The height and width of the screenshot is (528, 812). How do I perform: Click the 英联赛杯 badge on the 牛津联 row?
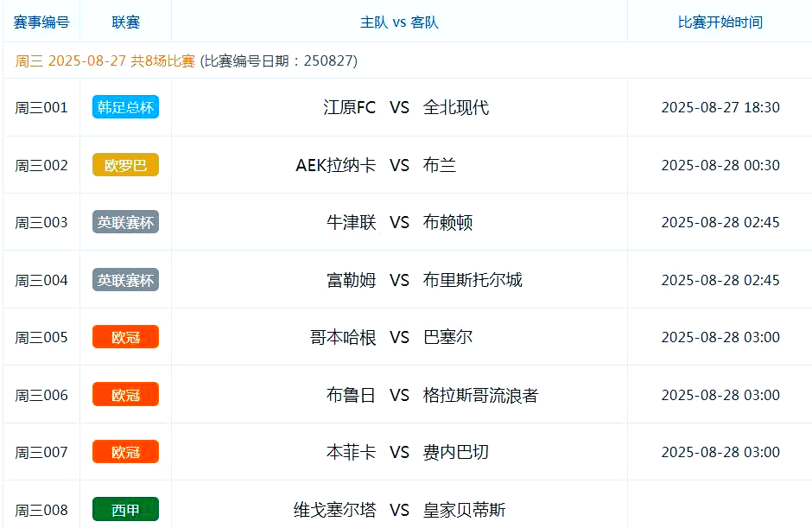click(x=125, y=221)
